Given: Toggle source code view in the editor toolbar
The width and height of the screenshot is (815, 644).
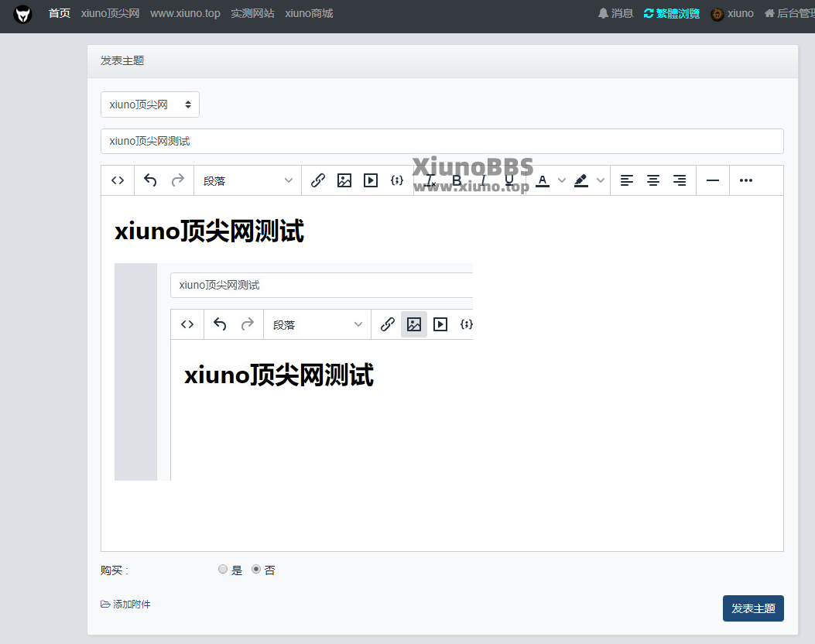Looking at the screenshot, I should pos(118,180).
